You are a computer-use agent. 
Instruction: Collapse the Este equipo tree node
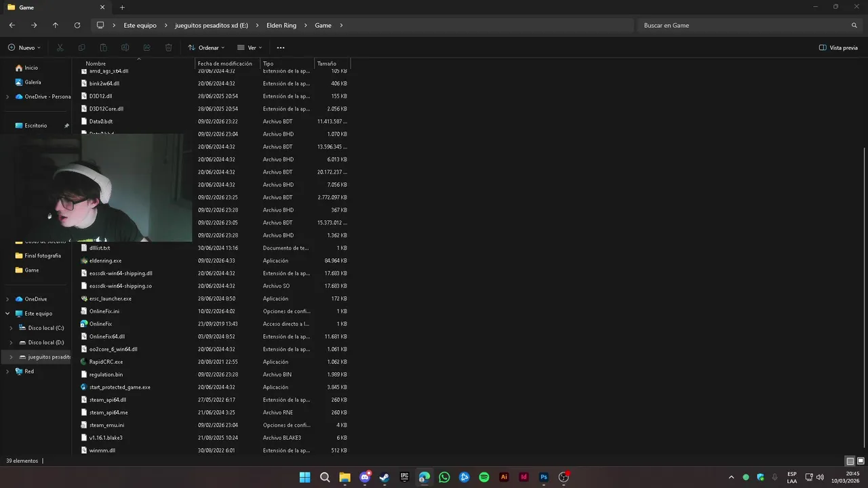[7, 314]
